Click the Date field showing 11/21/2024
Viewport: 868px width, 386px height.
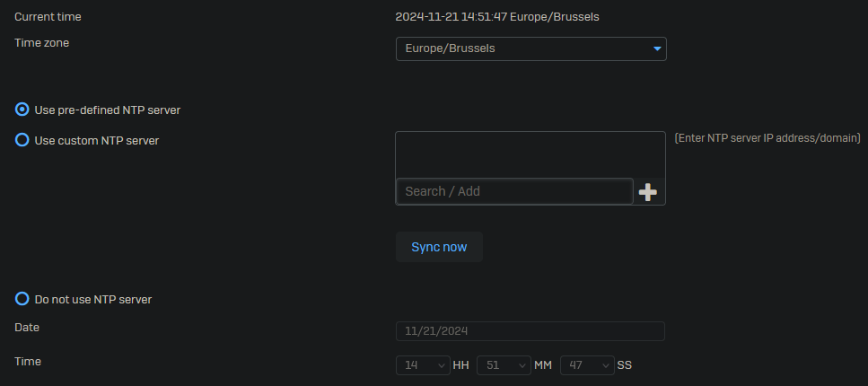point(530,331)
